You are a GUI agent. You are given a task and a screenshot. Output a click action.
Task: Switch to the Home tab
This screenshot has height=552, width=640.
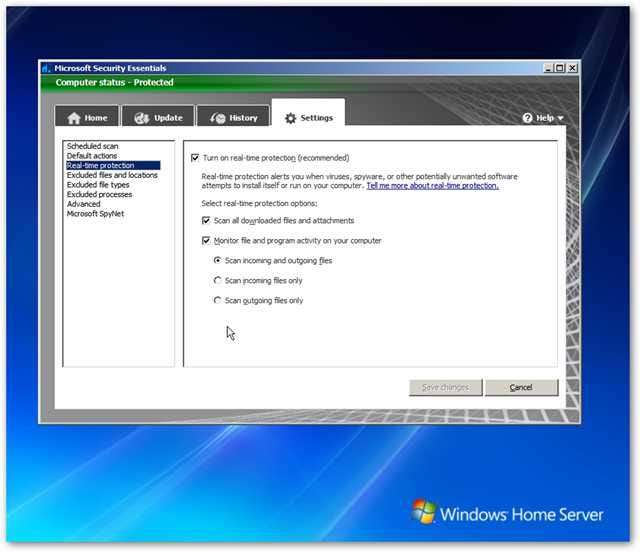[x=87, y=116]
